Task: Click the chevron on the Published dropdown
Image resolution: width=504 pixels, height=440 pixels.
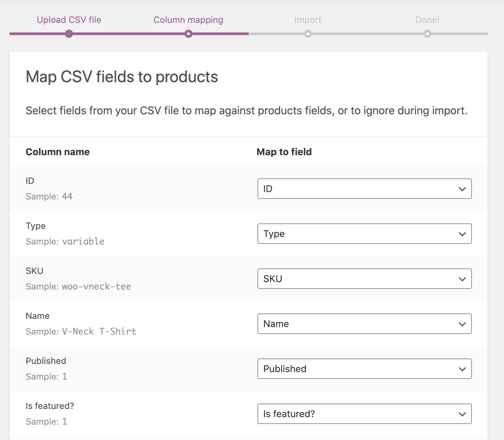Action: pos(462,369)
